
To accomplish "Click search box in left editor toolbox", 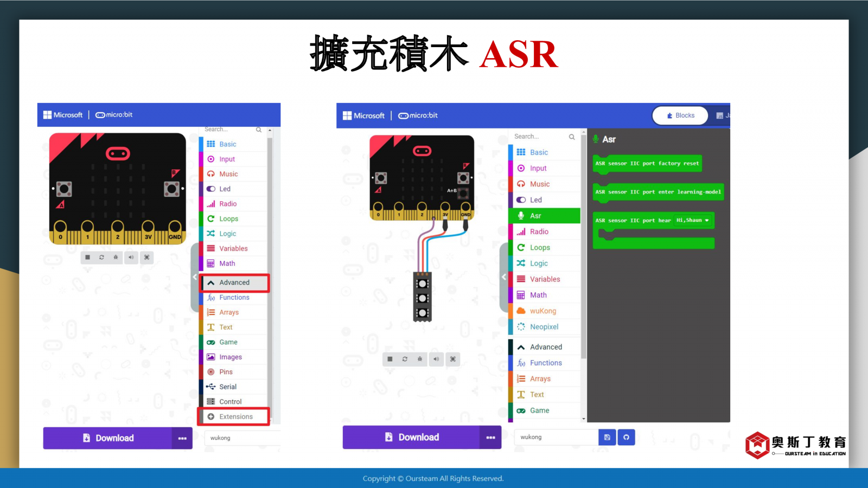I will click(233, 130).
